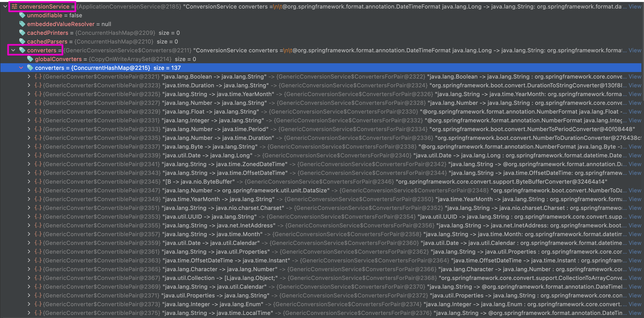Click View link on conversionService row
Screen dimensions: 644x318
pyautogui.click(x=635, y=7)
